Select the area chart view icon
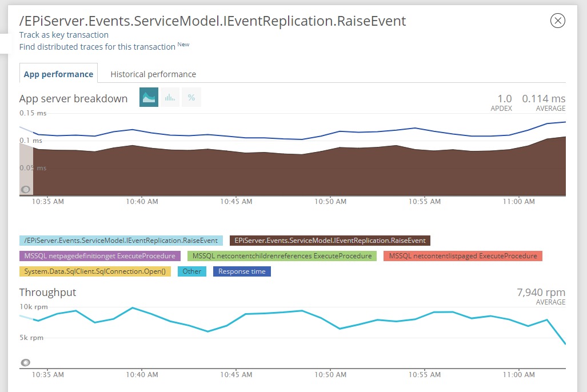587x392 pixels. (149, 98)
